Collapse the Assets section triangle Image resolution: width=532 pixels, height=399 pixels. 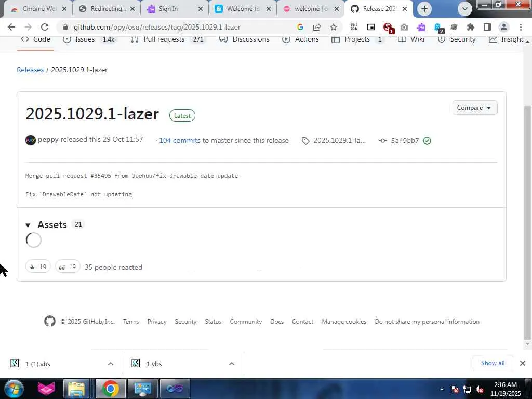(x=28, y=225)
